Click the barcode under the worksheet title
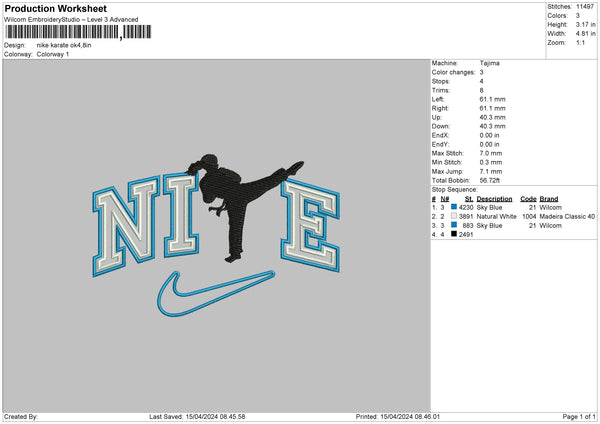The image size is (600, 424). [78, 32]
